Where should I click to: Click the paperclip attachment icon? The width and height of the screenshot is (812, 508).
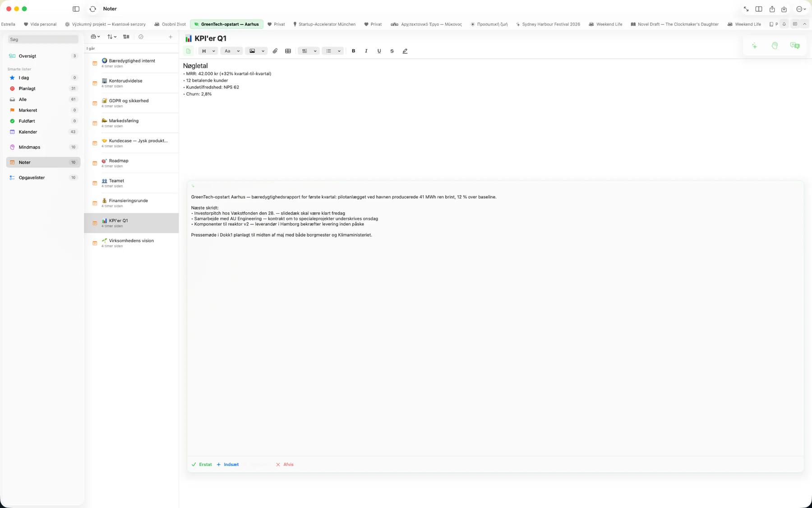click(275, 51)
